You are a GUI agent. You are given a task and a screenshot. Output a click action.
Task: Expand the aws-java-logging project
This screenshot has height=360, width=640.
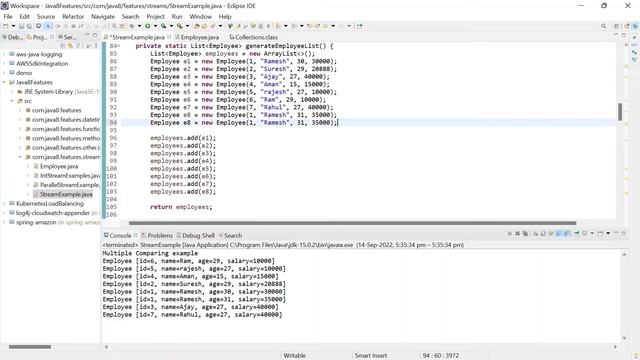4,54
